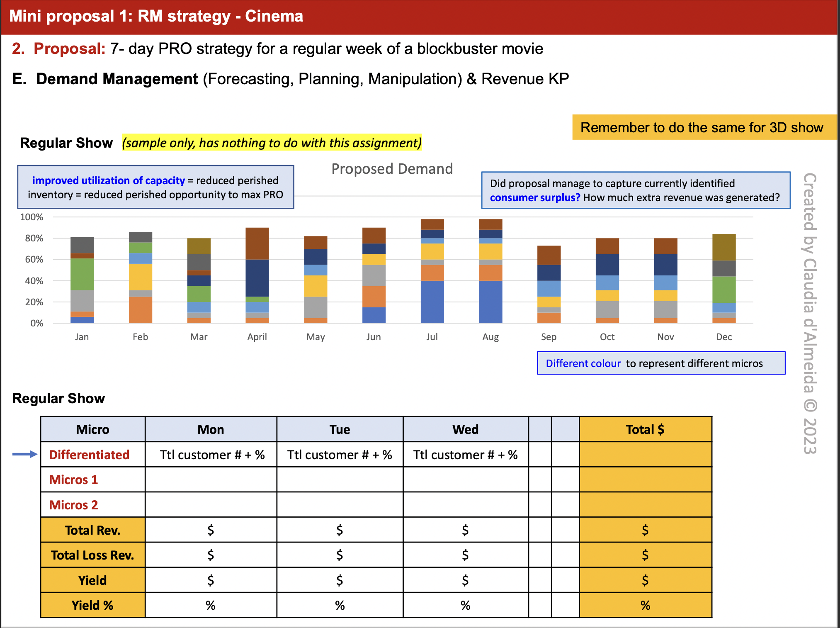Click the Tue 'Ttl customer # + %' cell
The image size is (840, 628).
click(x=340, y=455)
